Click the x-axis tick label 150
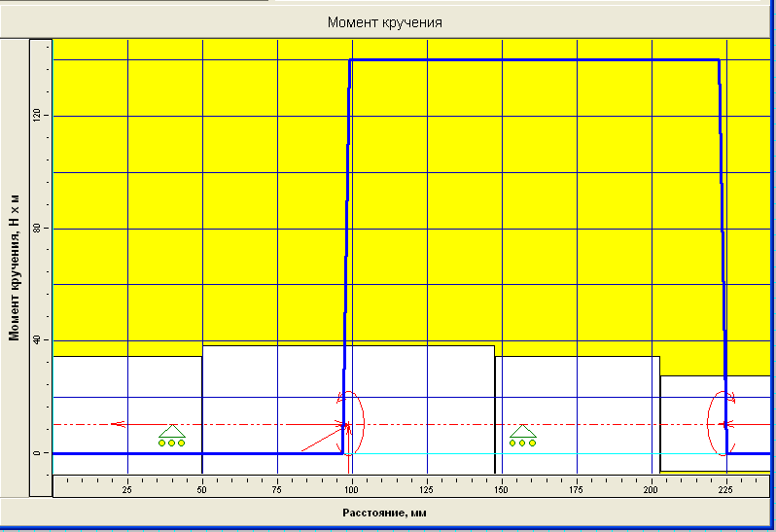 pos(501,490)
